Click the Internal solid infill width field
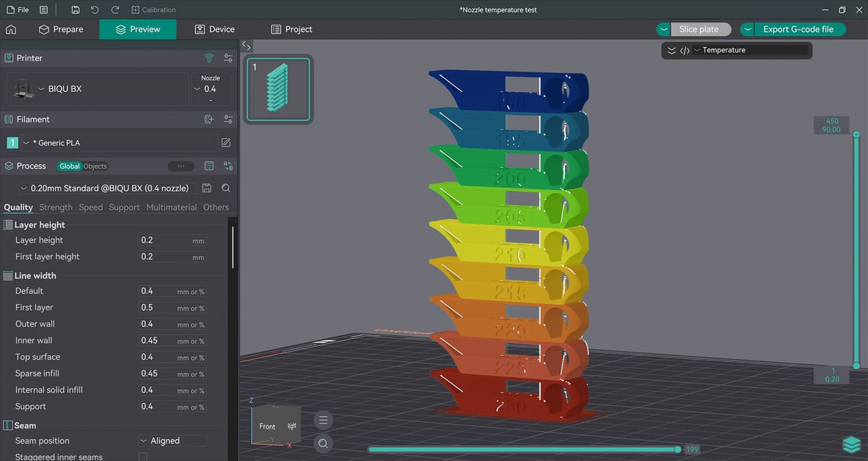868x461 pixels. 172,390
